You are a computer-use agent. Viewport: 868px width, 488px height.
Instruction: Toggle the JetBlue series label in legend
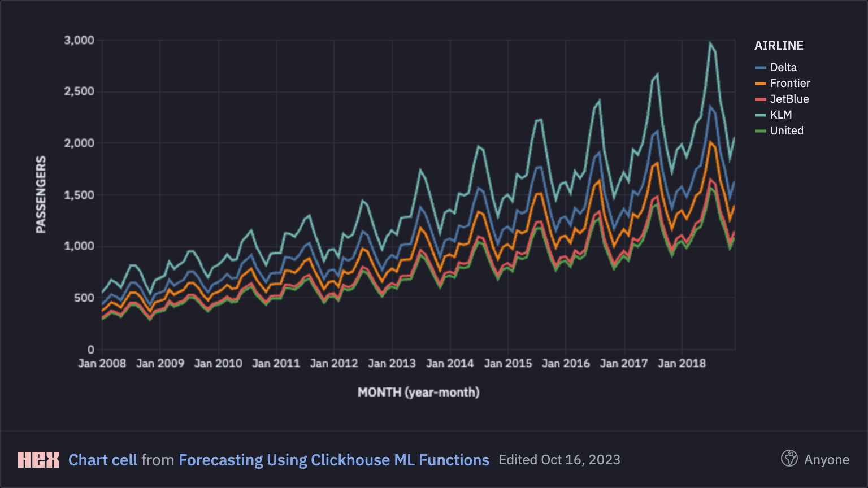pyautogui.click(x=789, y=99)
